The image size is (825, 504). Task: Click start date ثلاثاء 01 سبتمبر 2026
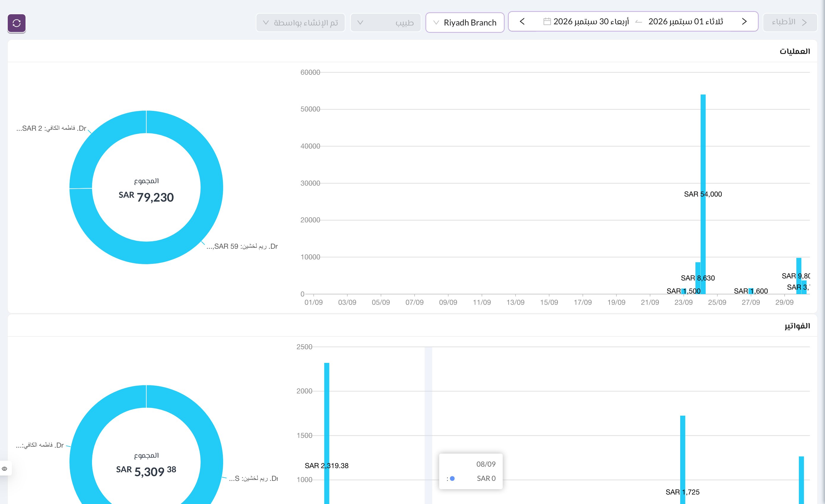[x=686, y=21]
